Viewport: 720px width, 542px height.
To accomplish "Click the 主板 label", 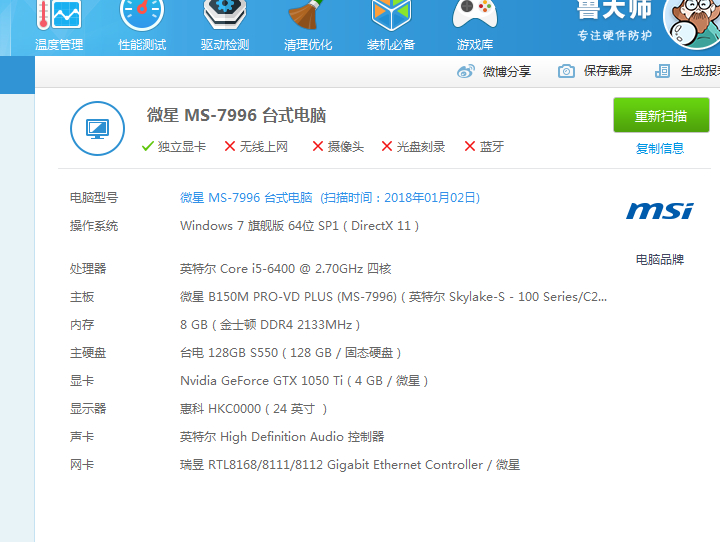I will (x=82, y=297).
